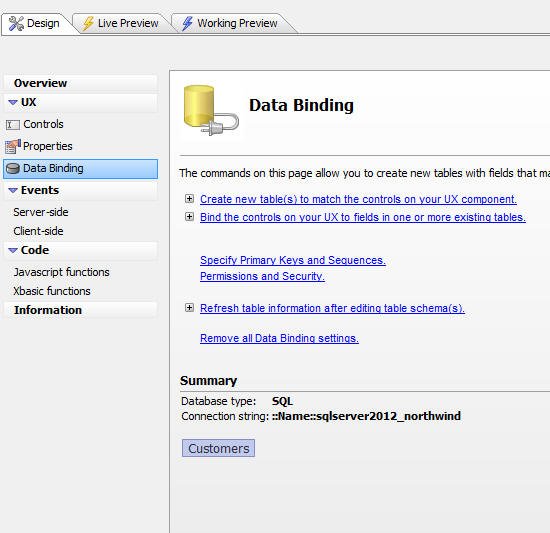This screenshot has height=533, width=550.
Task: Click the Customers table button
Action: click(219, 448)
